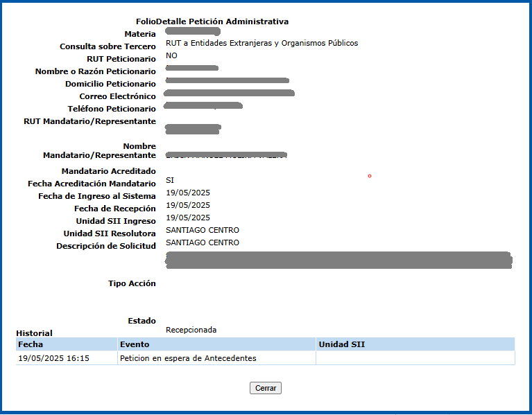This screenshot has height=415, width=532.
Task: Click the NO value
Action: pyautogui.click(x=171, y=55)
